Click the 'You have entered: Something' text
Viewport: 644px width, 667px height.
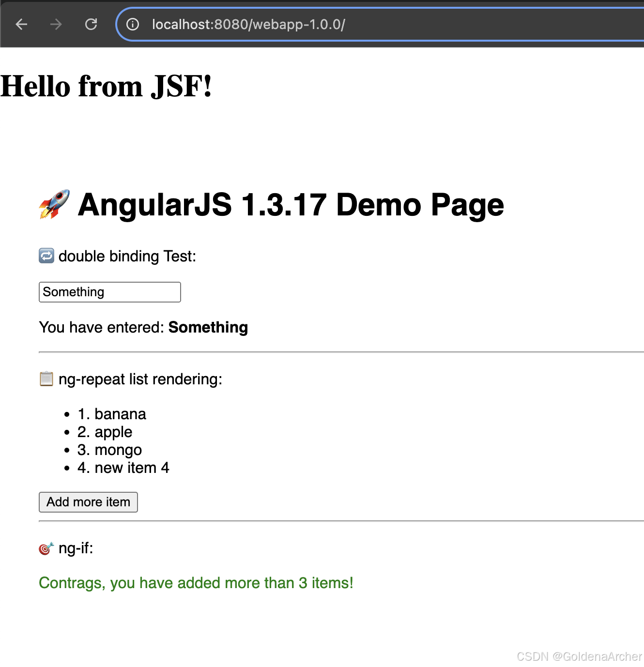(143, 327)
